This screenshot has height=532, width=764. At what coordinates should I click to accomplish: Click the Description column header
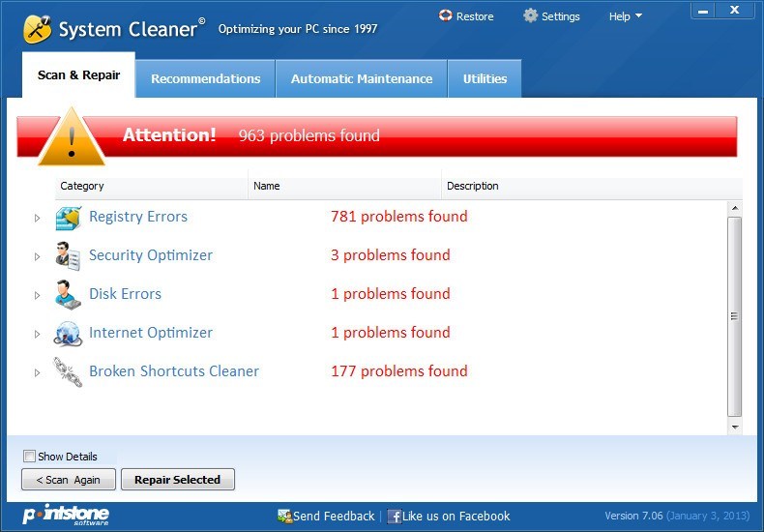point(592,186)
